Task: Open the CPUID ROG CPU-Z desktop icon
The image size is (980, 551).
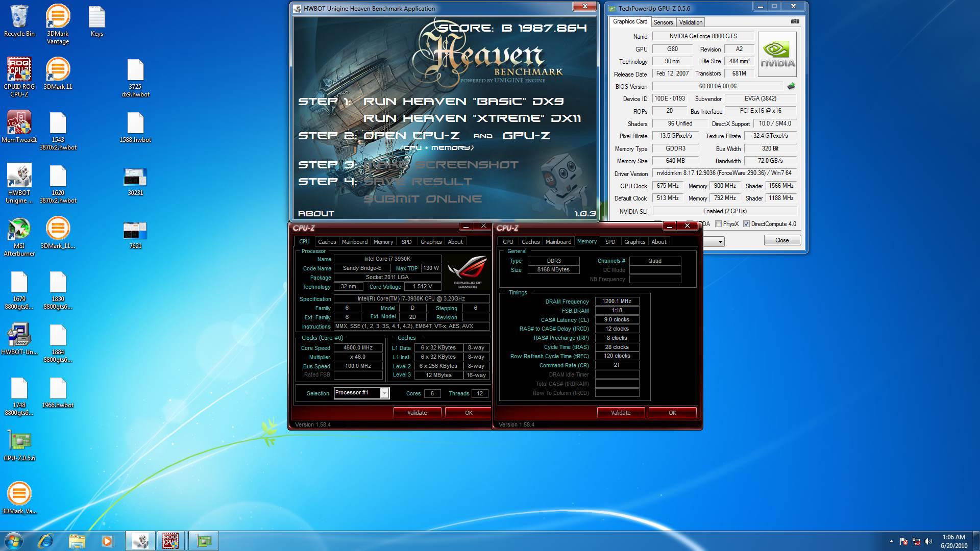Action: tap(19, 77)
